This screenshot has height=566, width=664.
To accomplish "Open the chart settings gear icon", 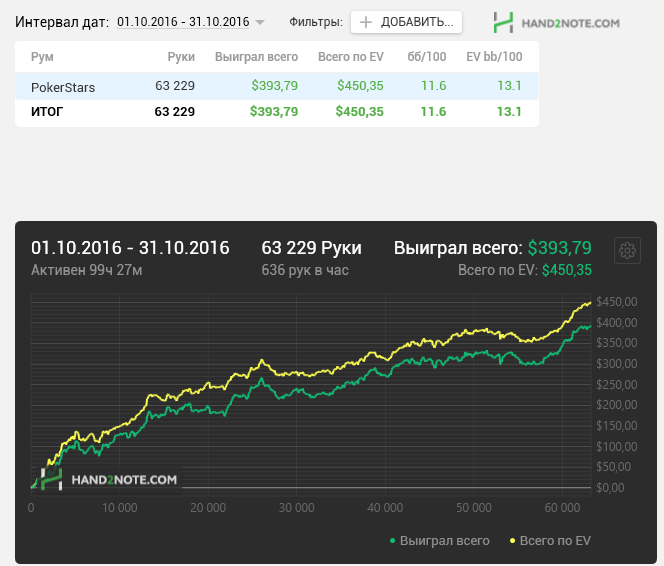I will click(627, 251).
